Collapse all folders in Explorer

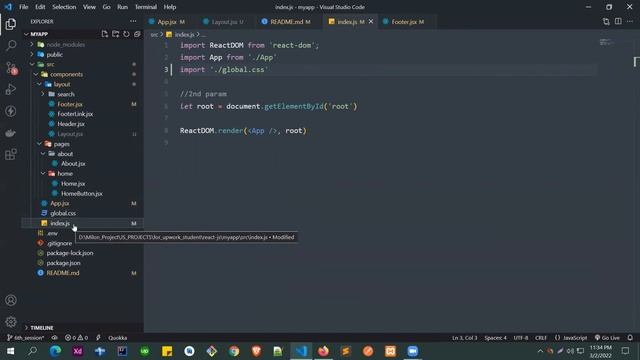(x=137, y=34)
